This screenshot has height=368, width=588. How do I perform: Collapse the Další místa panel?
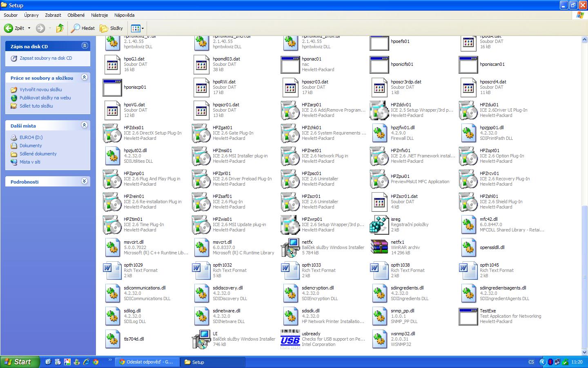(x=85, y=125)
